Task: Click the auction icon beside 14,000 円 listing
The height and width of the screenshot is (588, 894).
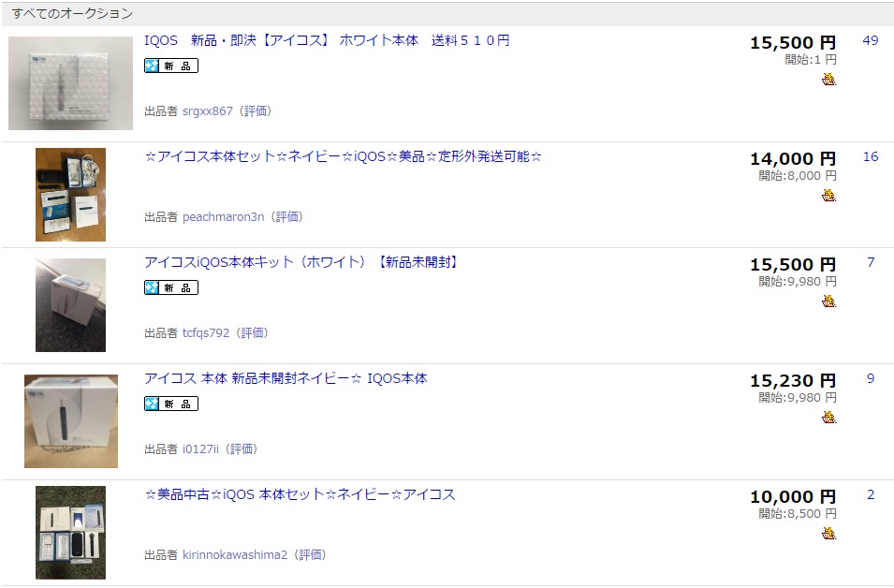Action: pyautogui.click(x=829, y=197)
